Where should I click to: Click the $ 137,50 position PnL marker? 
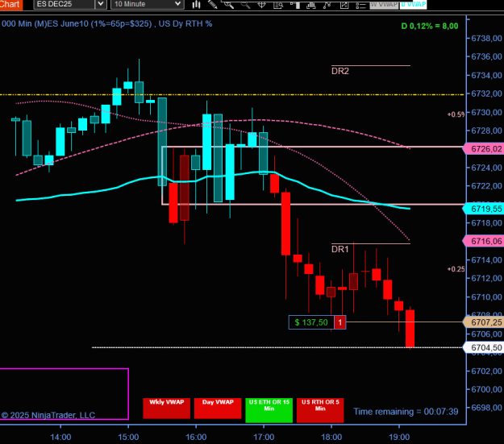[311, 322]
